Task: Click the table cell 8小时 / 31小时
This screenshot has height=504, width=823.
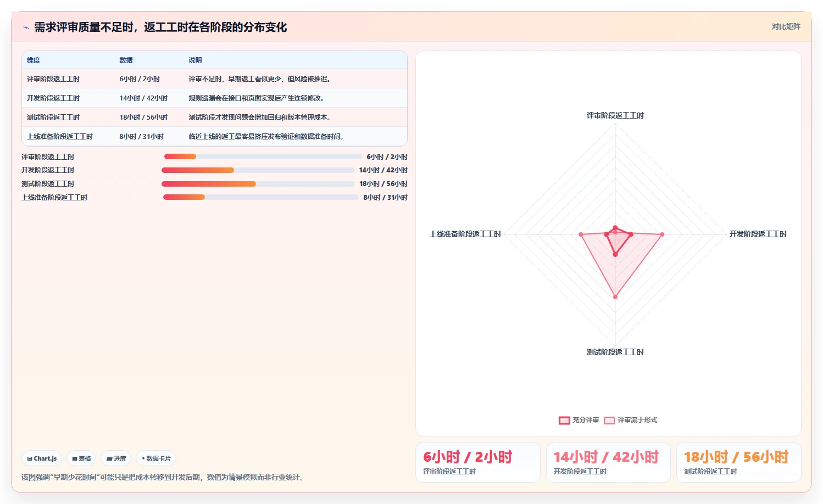Action: 141,137
